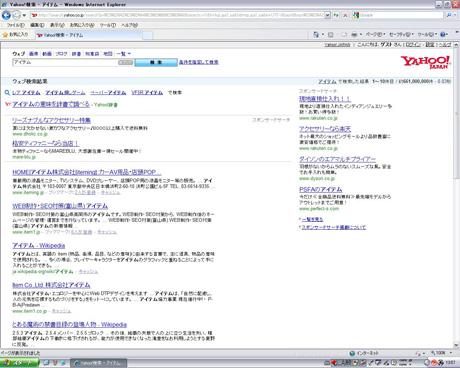This screenshot has height=368, width=460.
Task: Open the search provider dropdown arrow
Action: click(x=455, y=15)
